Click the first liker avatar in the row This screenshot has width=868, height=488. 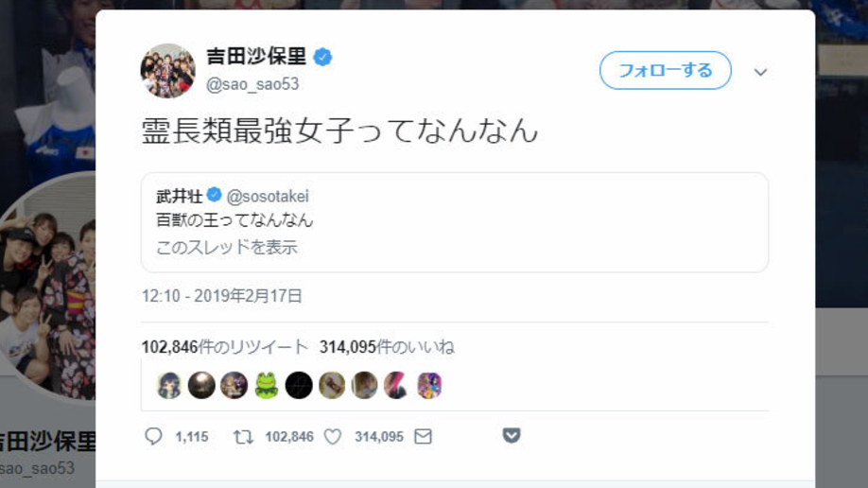169,385
